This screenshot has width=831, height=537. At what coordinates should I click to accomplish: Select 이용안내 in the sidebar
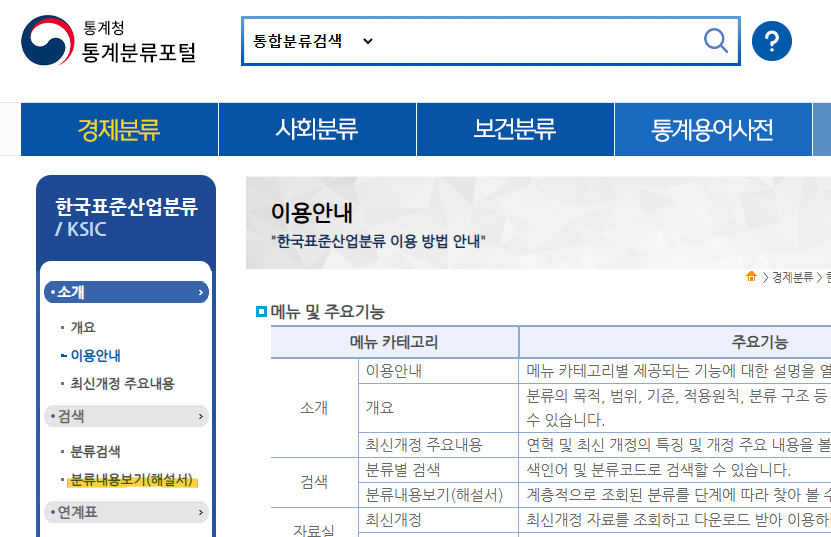point(95,355)
